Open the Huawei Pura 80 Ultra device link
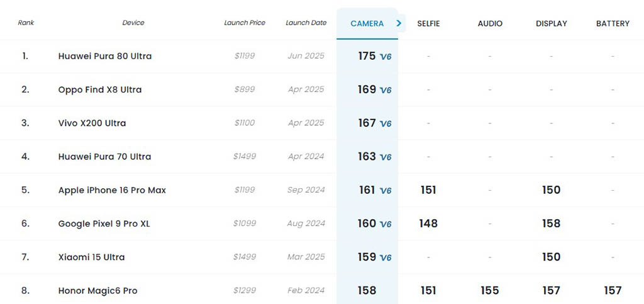 105,56
